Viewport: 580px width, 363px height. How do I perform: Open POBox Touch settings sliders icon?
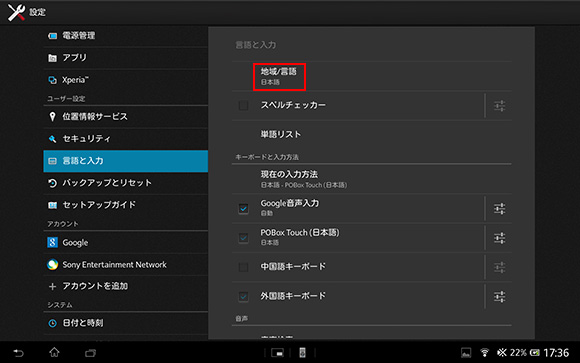click(499, 238)
